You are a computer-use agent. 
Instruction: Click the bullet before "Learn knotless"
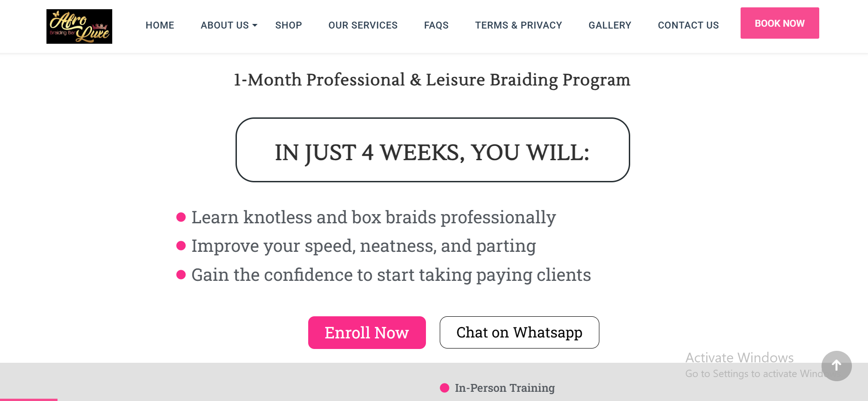coord(181,217)
